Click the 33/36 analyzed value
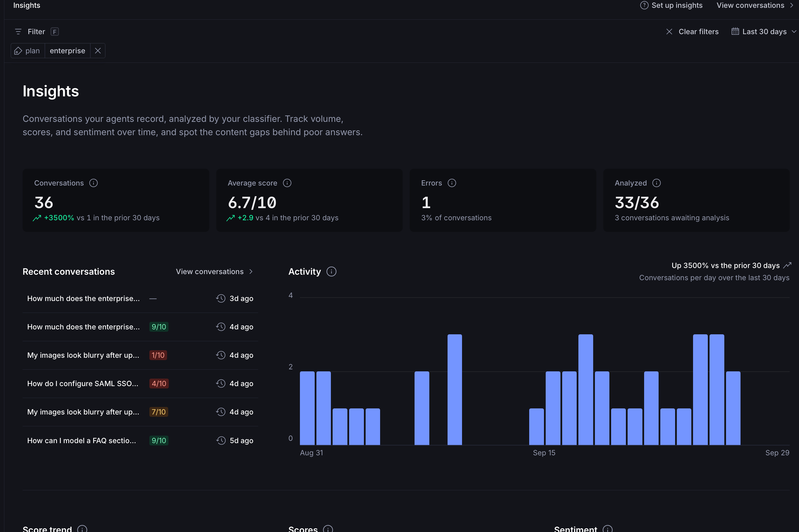 (637, 203)
